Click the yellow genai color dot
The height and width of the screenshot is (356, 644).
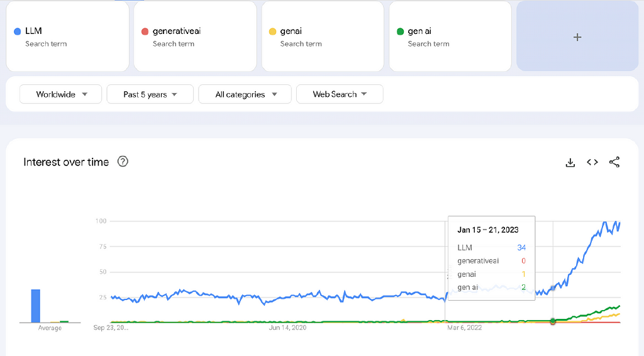(x=273, y=31)
